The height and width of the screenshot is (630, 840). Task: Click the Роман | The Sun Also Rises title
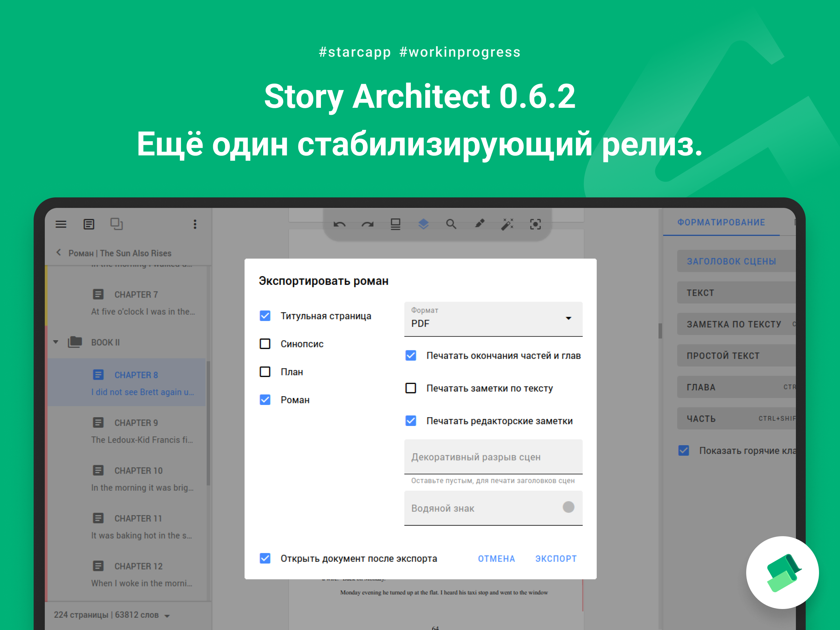pos(120,253)
